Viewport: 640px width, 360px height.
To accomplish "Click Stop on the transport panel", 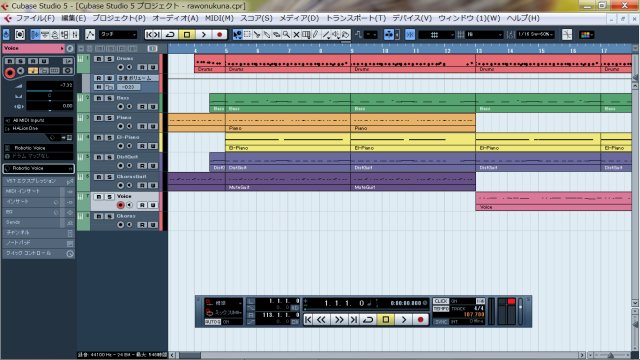I will click(386, 320).
